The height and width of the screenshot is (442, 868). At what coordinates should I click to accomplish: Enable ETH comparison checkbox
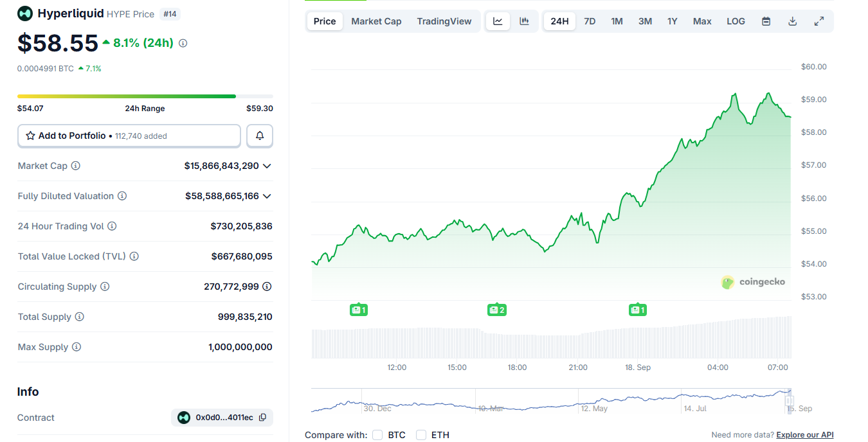click(x=421, y=435)
